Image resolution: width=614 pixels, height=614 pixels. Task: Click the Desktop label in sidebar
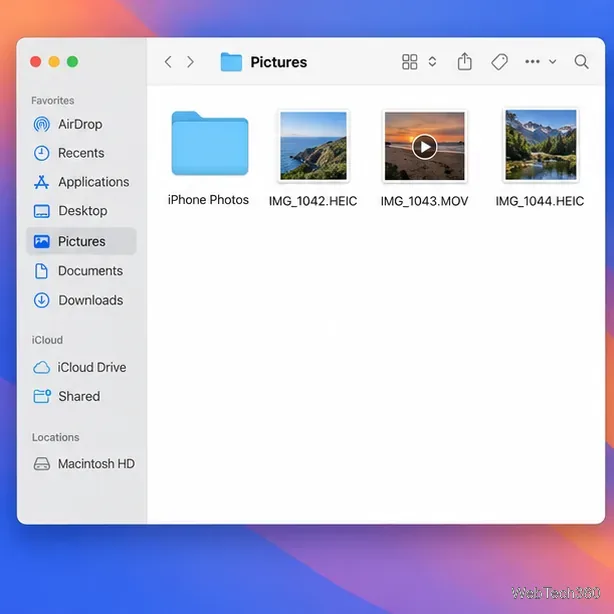tap(83, 211)
